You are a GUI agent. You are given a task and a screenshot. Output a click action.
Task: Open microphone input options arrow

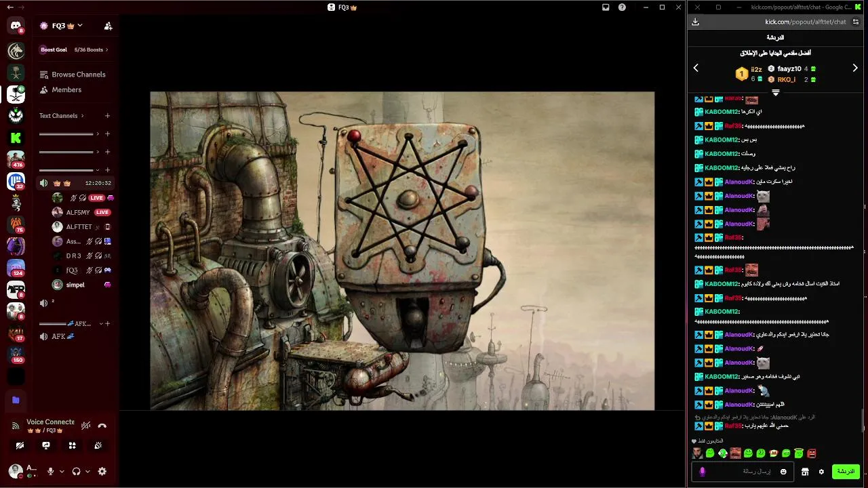[x=62, y=471]
